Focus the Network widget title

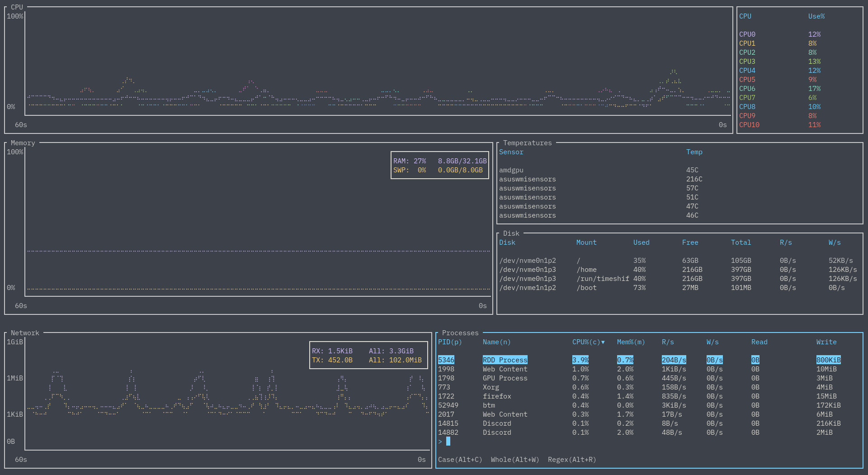tap(25, 333)
